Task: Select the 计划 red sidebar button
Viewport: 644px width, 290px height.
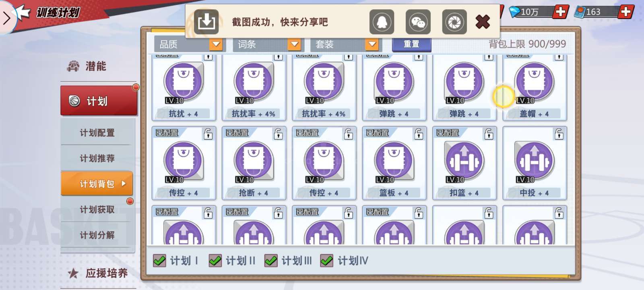Action: click(x=99, y=101)
